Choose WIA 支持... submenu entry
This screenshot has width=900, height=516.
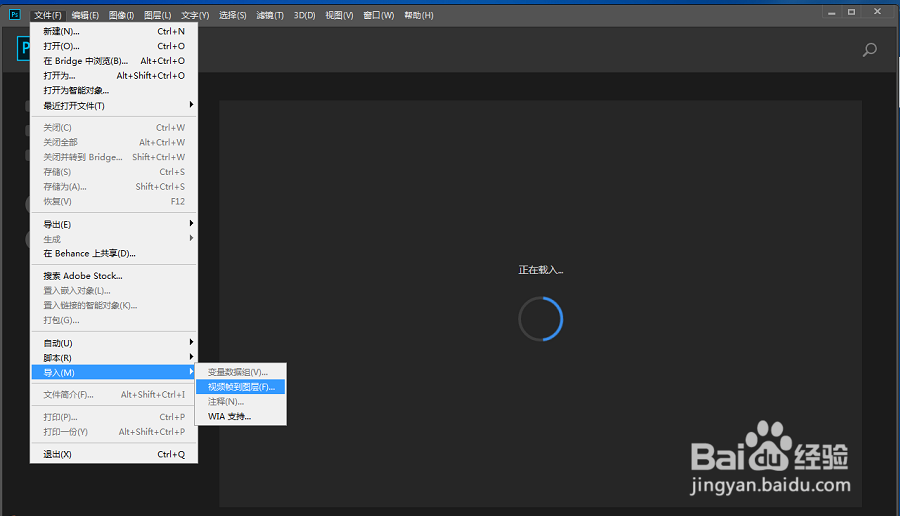[240, 417]
